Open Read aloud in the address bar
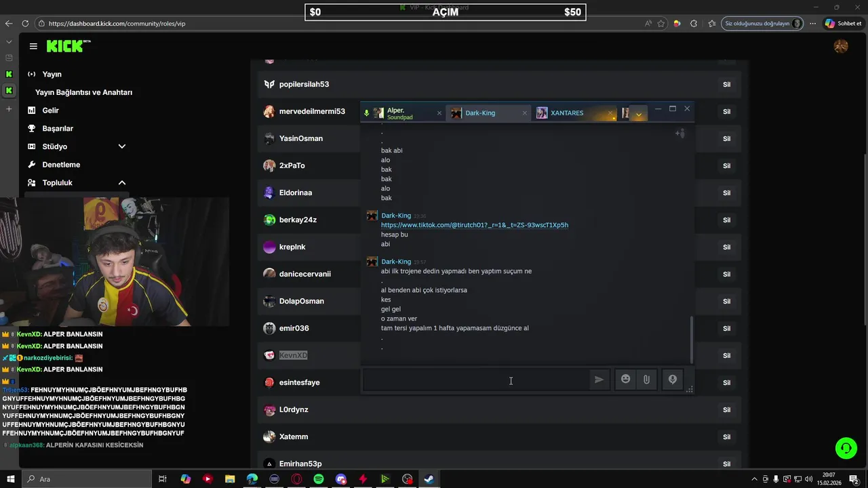The image size is (868, 488). pos(648,23)
